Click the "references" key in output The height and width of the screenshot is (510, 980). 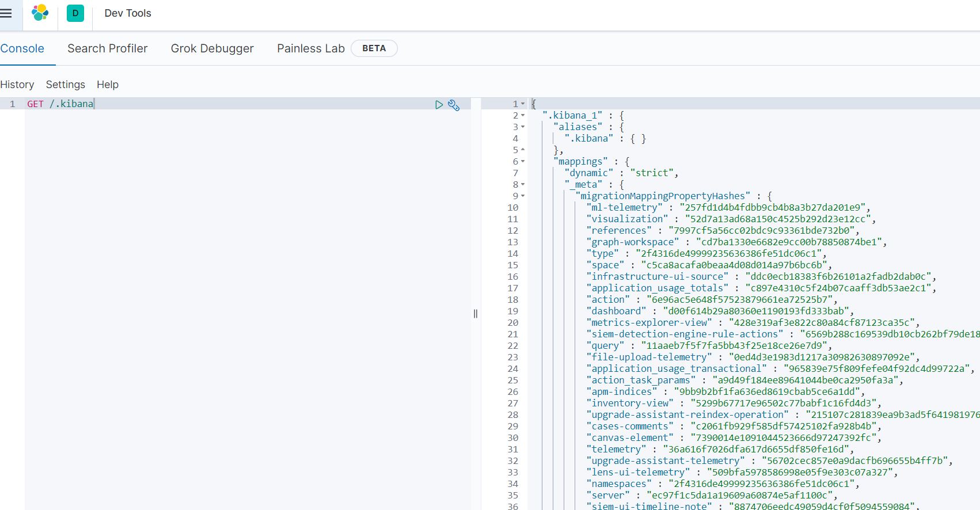[619, 230]
